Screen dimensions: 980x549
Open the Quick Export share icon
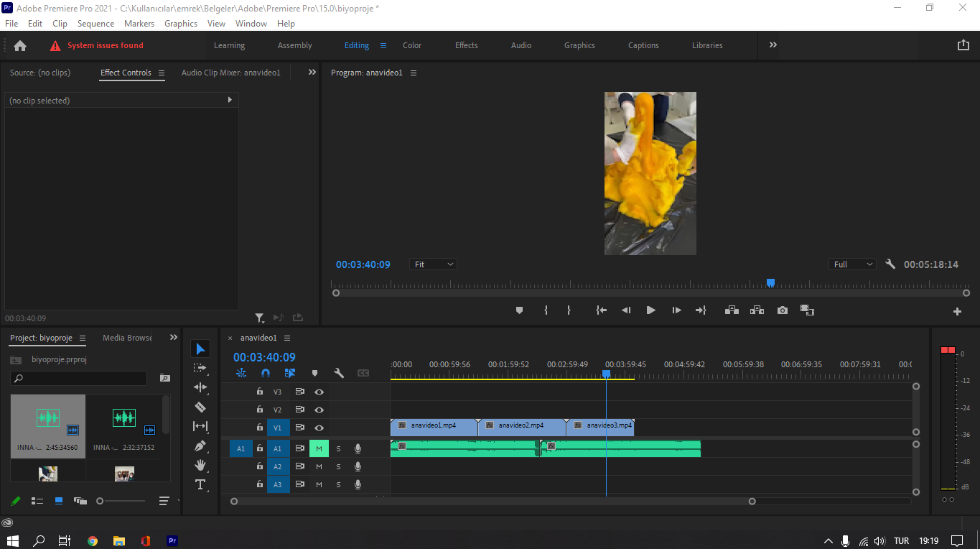(x=963, y=45)
